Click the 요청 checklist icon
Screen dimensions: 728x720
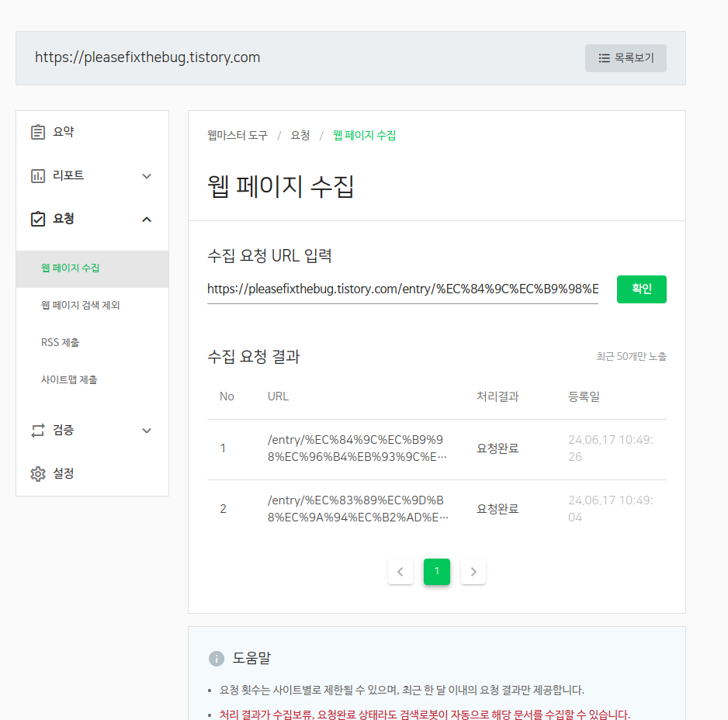pos(38,219)
